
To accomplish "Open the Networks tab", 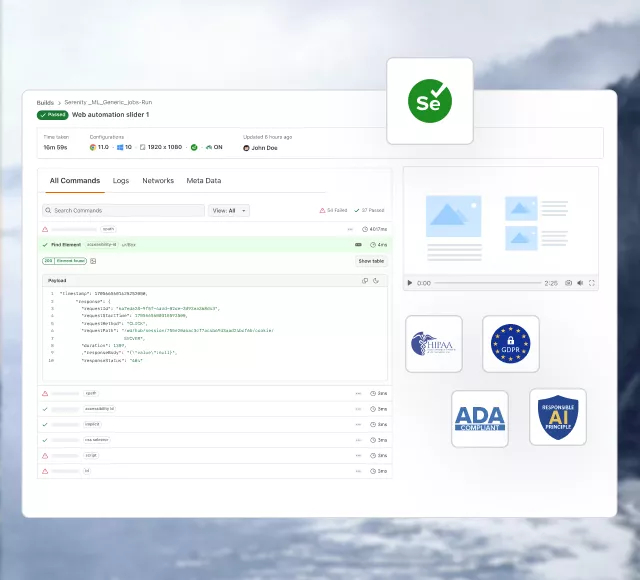I will 158,180.
